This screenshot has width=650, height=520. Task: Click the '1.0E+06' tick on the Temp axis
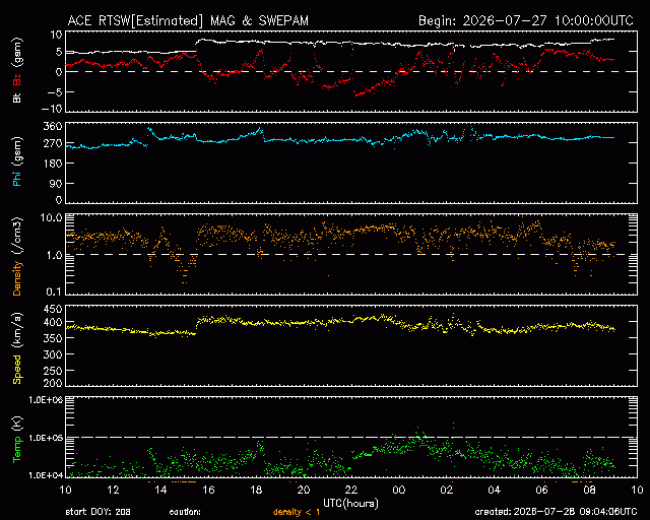pyautogui.click(x=46, y=400)
